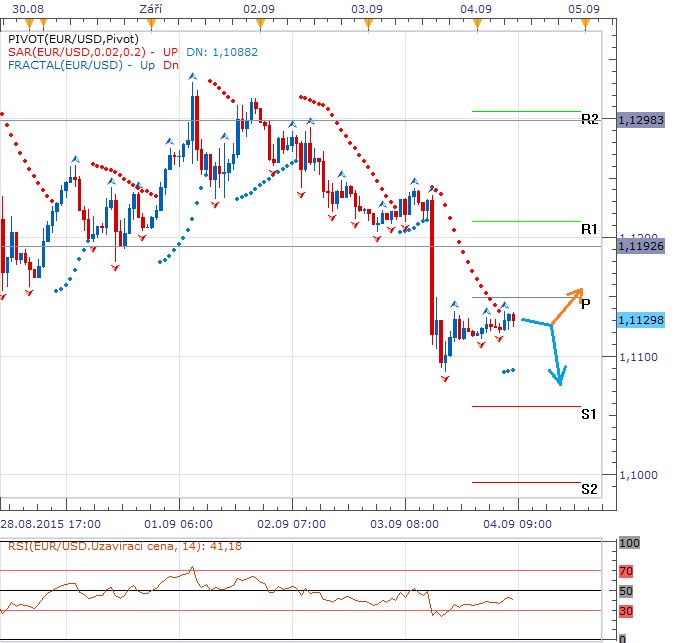Click the 1,11926 price level tag
This screenshot has height=643, width=674.
click(x=643, y=245)
